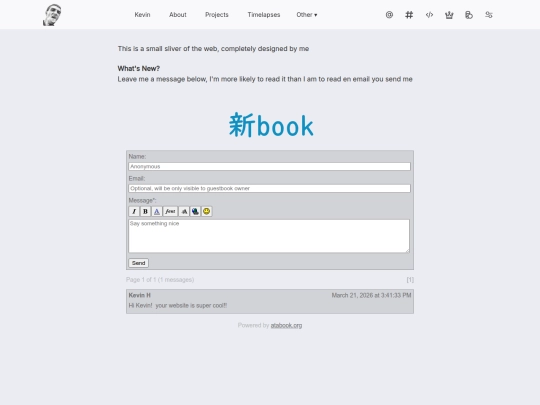This screenshot has width=540, height=405.
Task: Click 'Hi Kevin! your website is super cool!!' message
Action: point(178,306)
